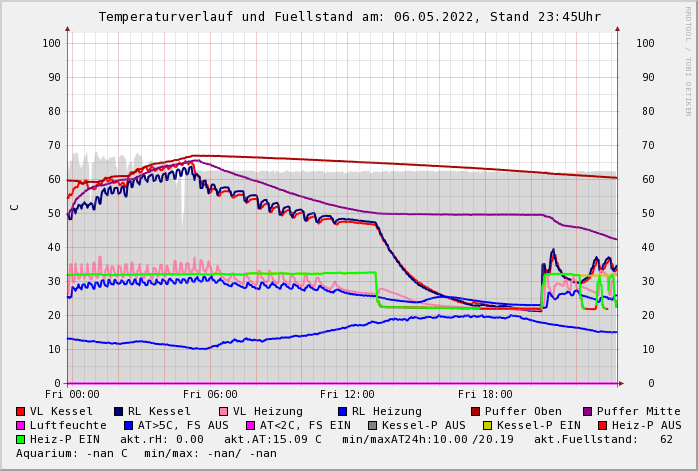
Task: Click the Puffer Oben legend color box
Action: tap(475, 411)
